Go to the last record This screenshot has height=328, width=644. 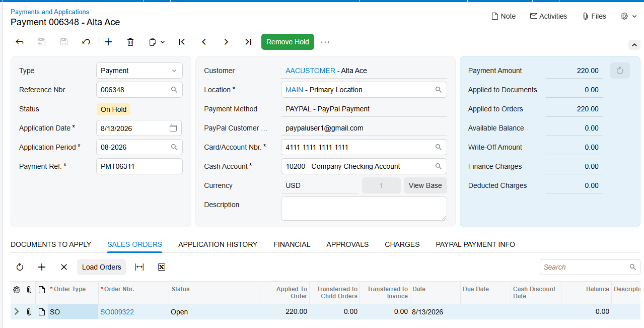point(248,42)
